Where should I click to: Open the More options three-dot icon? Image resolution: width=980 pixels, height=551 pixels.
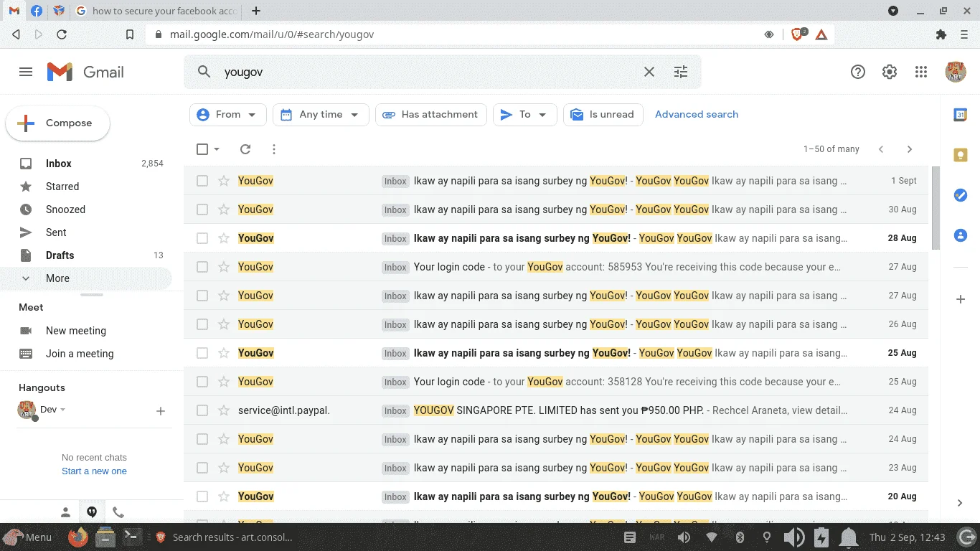tap(274, 149)
